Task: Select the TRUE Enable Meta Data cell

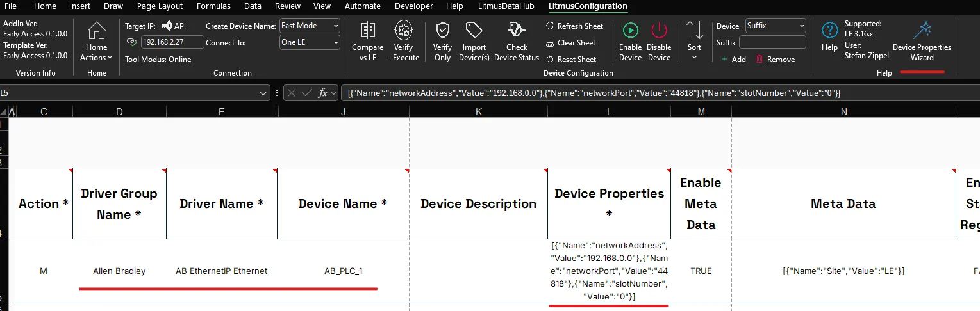Action: coord(701,271)
